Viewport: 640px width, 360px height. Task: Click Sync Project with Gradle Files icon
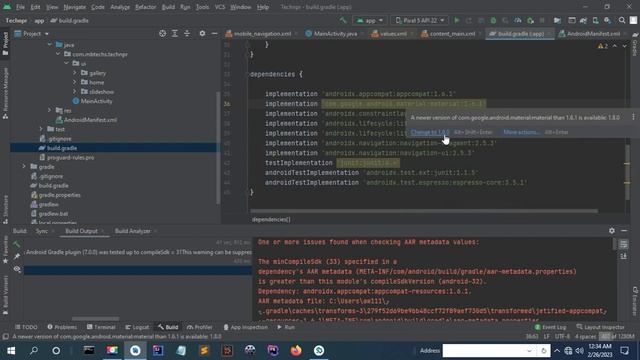(x=583, y=20)
